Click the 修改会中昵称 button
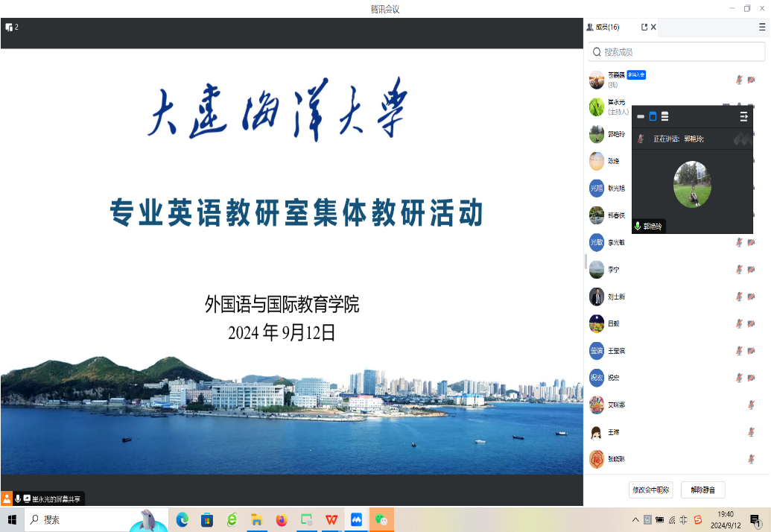The width and height of the screenshot is (771, 532). pos(651,490)
